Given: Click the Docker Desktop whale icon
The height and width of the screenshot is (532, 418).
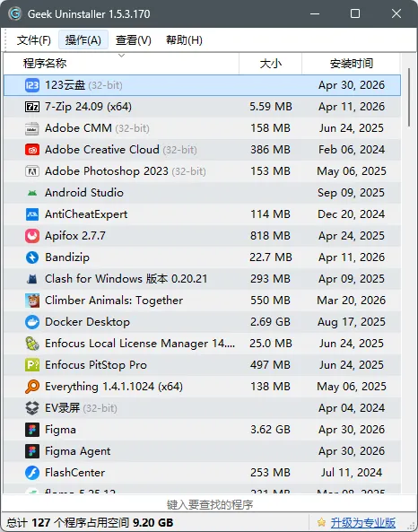Looking at the screenshot, I should 32,322.
